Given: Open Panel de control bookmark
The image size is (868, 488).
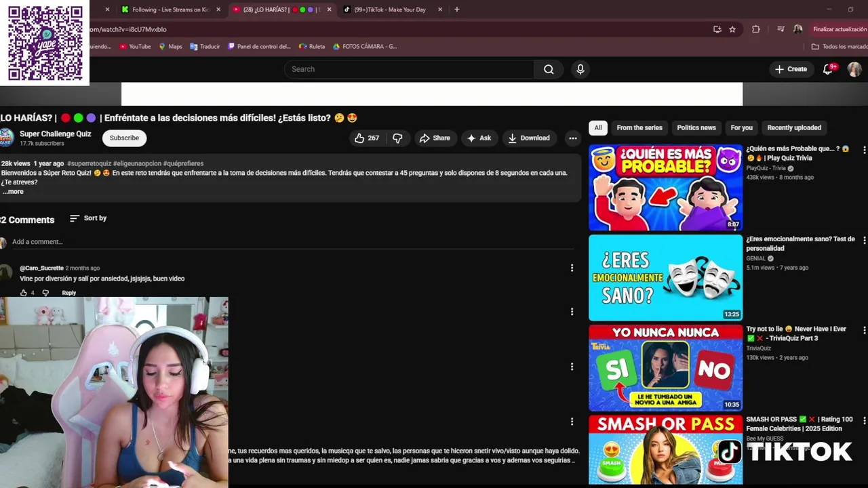Looking at the screenshot, I should [x=260, y=47].
